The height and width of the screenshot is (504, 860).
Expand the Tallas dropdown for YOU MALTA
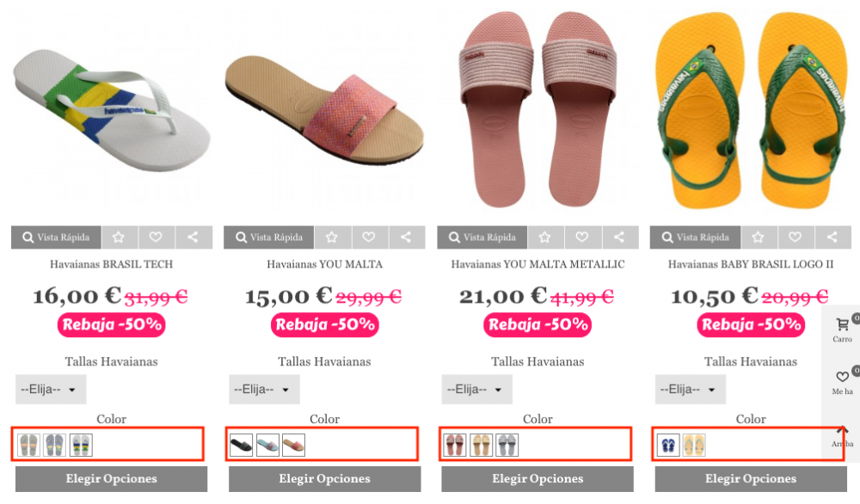(x=264, y=390)
